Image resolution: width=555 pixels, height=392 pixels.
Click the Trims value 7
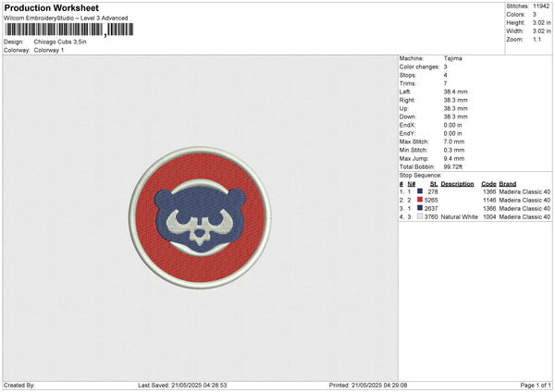(445, 83)
